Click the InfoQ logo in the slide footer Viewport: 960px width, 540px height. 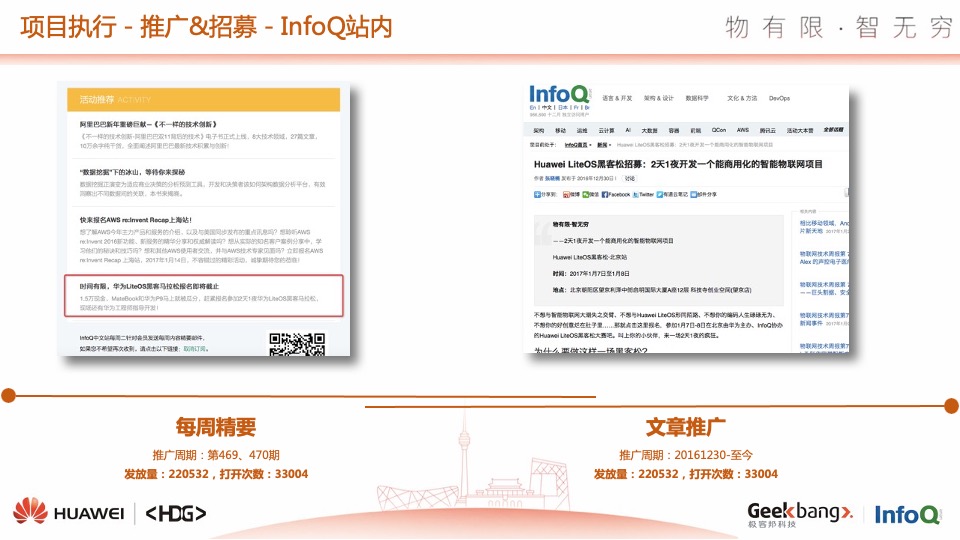[908, 514]
